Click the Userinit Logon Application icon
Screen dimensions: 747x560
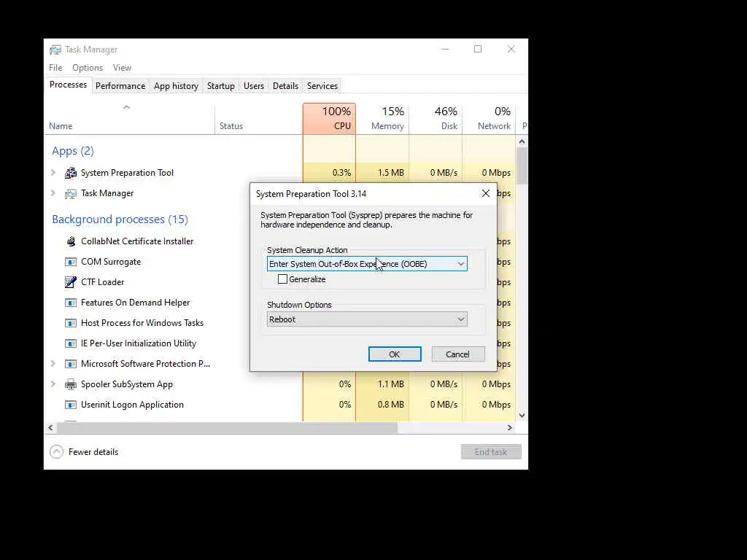coord(71,405)
